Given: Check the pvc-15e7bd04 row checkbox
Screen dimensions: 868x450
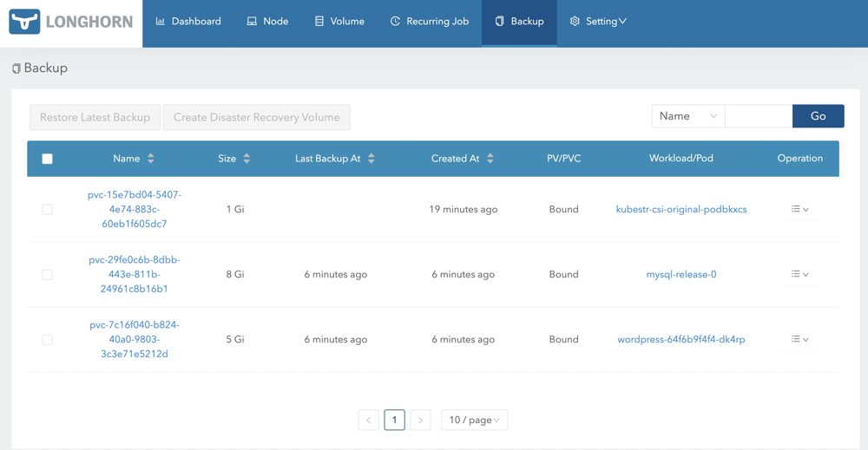Looking at the screenshot, I should 48,210.
